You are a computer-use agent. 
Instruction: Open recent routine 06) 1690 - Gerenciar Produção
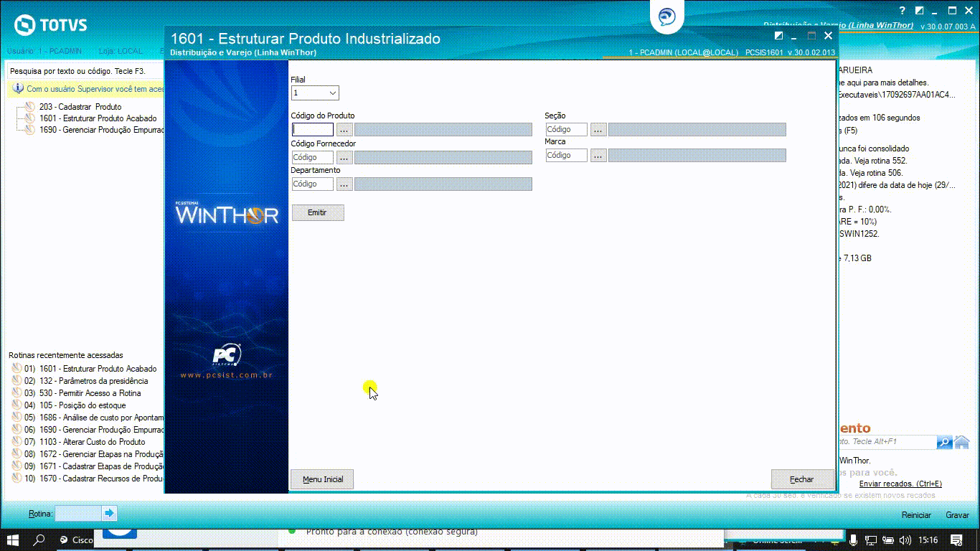pyautogui.click(x=94, y=430)
